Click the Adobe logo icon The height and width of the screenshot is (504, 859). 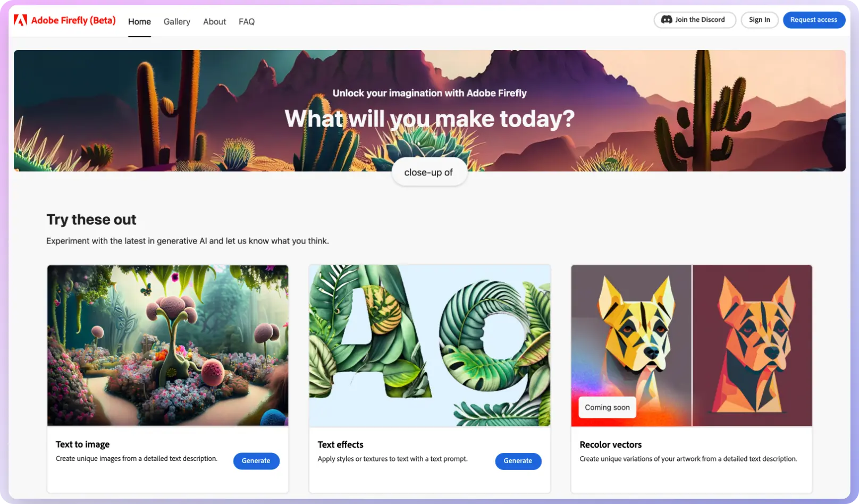click(20, 20)
